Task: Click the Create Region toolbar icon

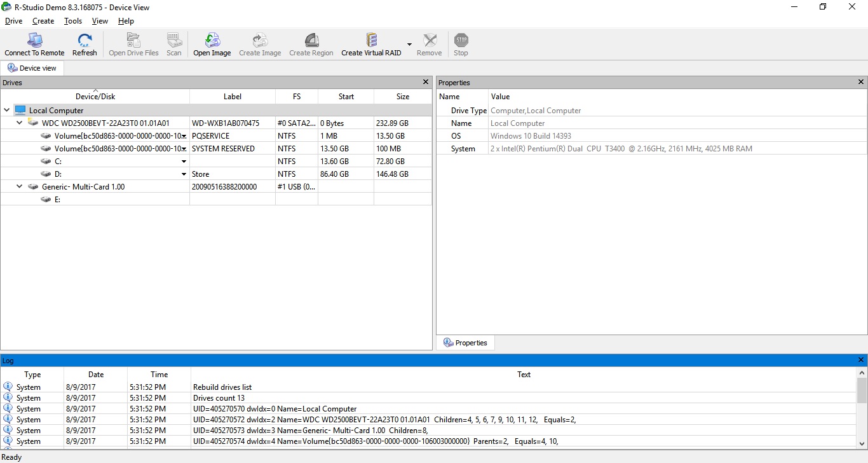Action: coord(311,40)
